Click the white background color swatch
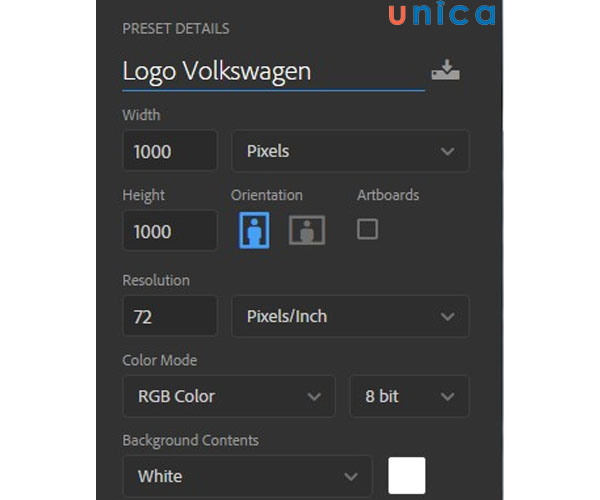This screenshot has height=500, width=600. (407, 475)
